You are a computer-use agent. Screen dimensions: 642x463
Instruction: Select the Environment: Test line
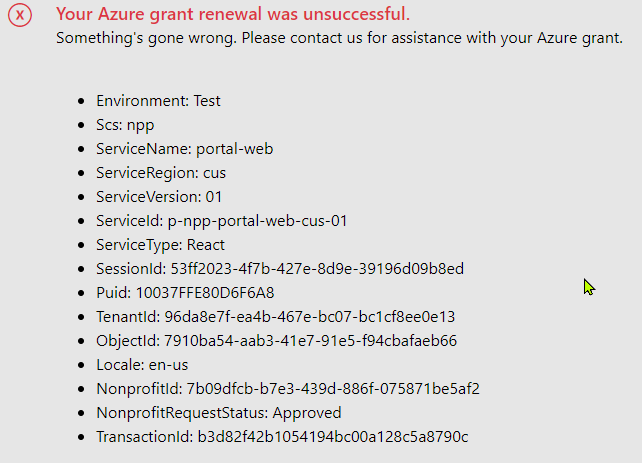pos(158,101)
